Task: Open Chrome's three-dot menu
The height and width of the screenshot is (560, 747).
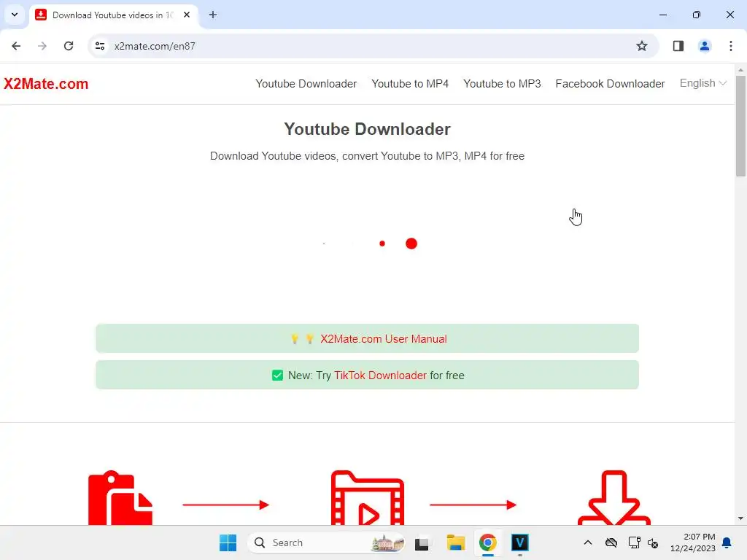Action: click(x=730, y=46)
